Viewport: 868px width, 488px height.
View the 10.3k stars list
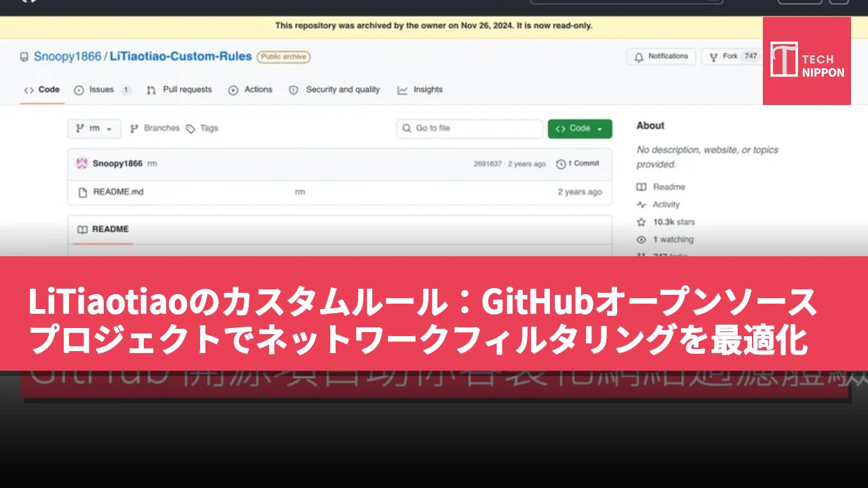coord(666,222)
